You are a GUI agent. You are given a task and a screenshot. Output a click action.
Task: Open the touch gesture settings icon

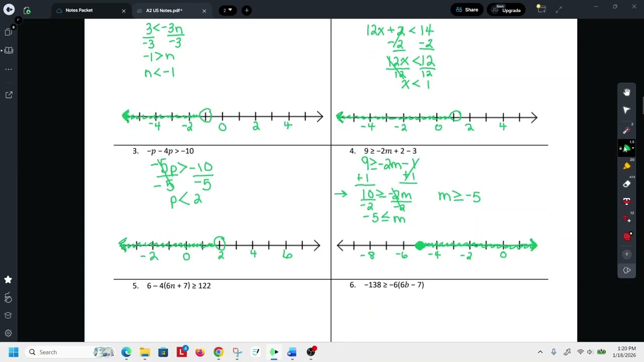coord(8,298)
